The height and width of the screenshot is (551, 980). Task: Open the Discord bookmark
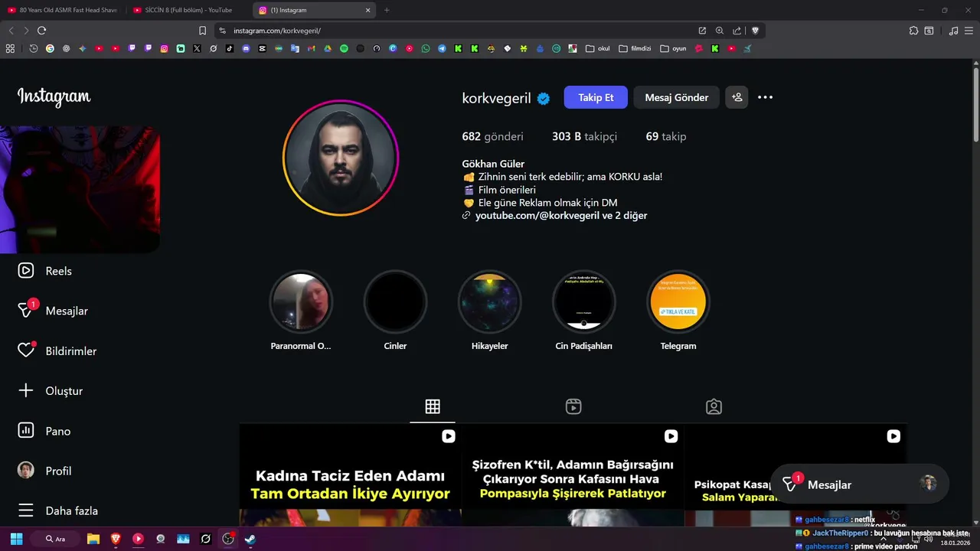point(246,48)
